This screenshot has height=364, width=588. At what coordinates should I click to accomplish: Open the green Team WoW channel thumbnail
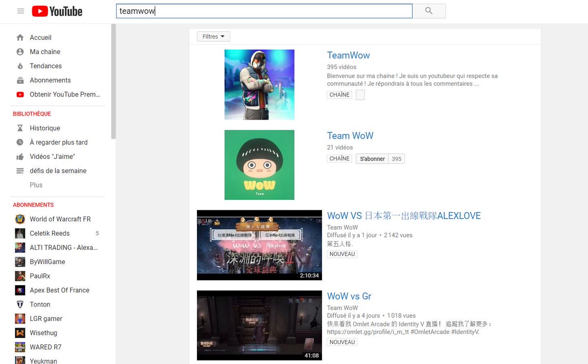tap(259, 165)
